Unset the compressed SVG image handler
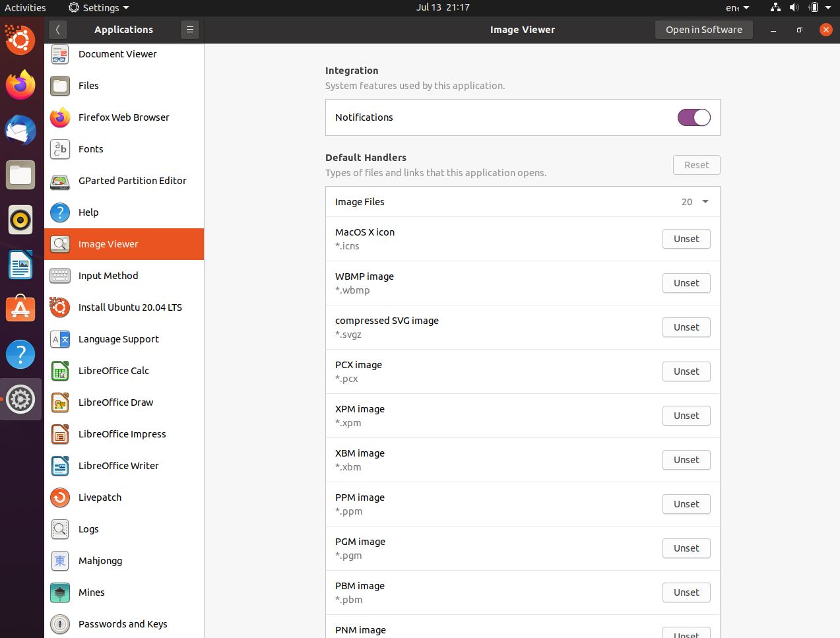Screen dimensions: 840x638 point(686,327)
